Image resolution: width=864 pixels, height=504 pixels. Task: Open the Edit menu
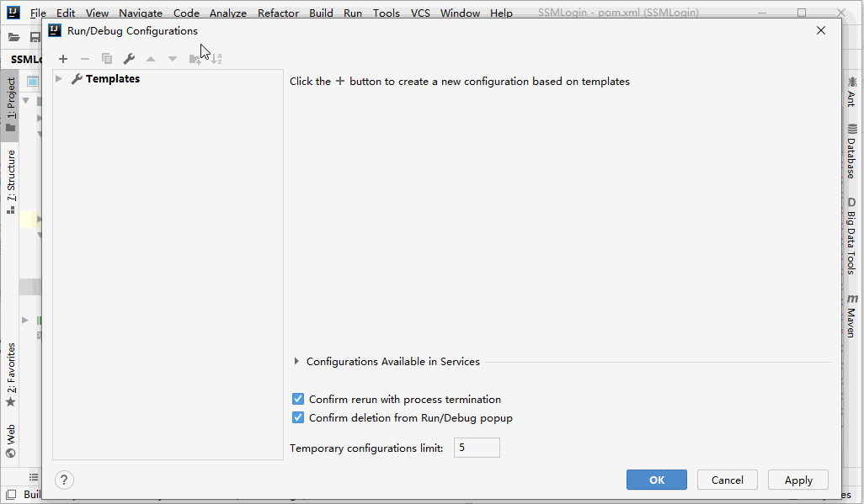coord(66,13)
